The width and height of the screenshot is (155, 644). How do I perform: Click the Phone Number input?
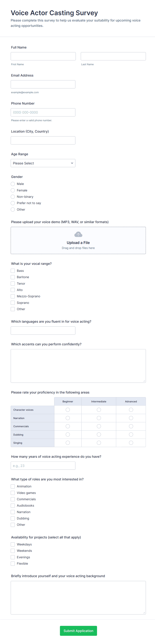[43, 112]
